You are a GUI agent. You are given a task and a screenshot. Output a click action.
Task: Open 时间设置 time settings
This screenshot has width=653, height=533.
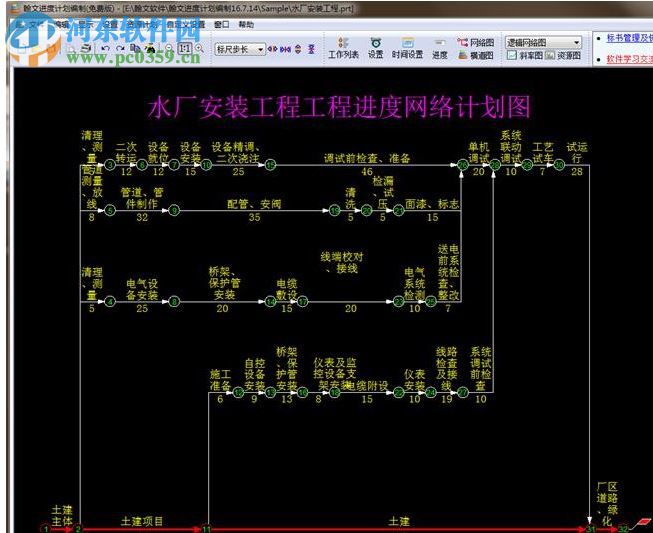coord(407,48)
